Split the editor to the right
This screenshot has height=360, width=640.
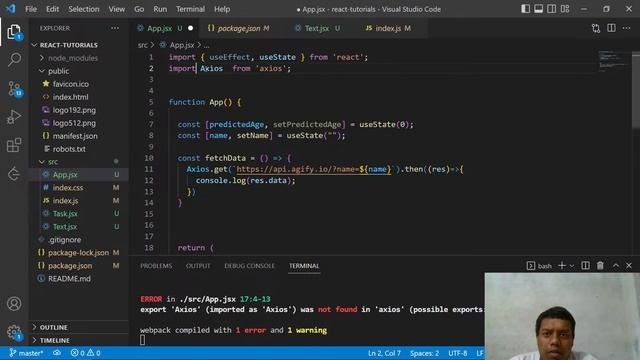611,28
